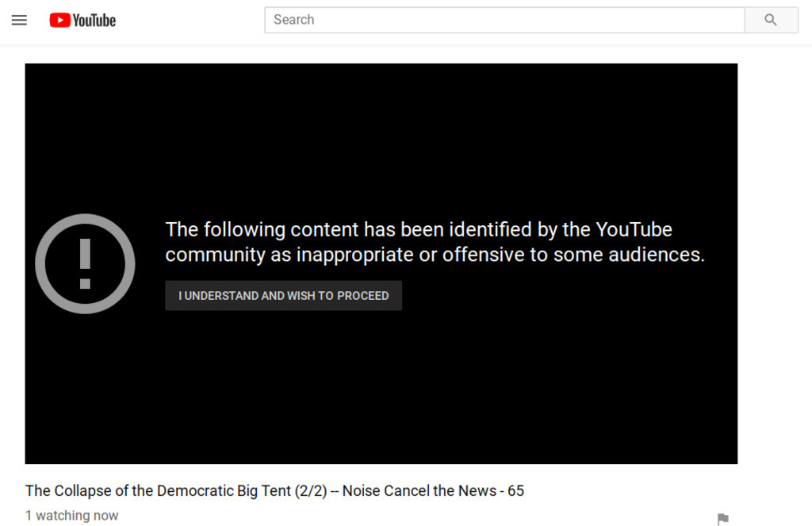Click the '1 watching now' viewer count

[x=71, y=516]
